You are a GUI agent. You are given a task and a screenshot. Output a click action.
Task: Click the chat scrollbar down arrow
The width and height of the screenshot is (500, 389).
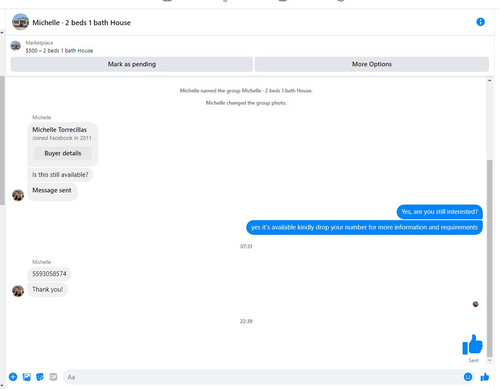[x=490, y=360]
